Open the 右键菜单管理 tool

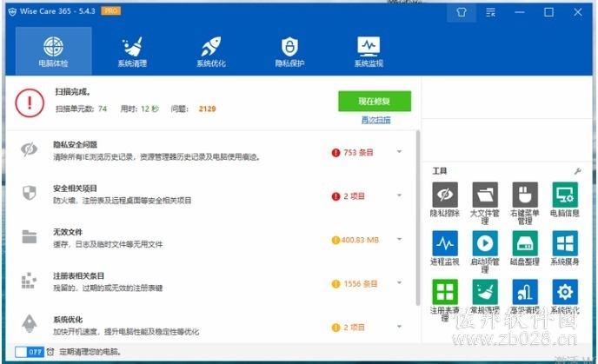pos(525,203)
